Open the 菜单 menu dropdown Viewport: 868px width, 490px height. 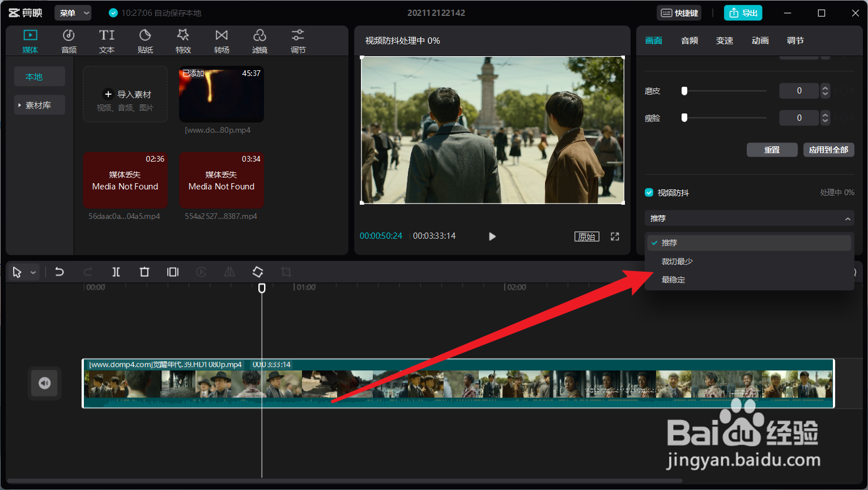(74, 13)
